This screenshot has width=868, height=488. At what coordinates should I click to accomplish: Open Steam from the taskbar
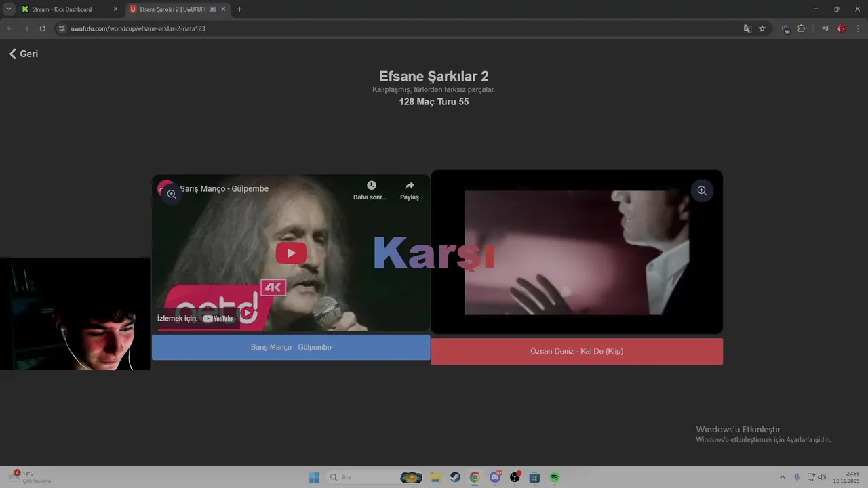(455, 477)
